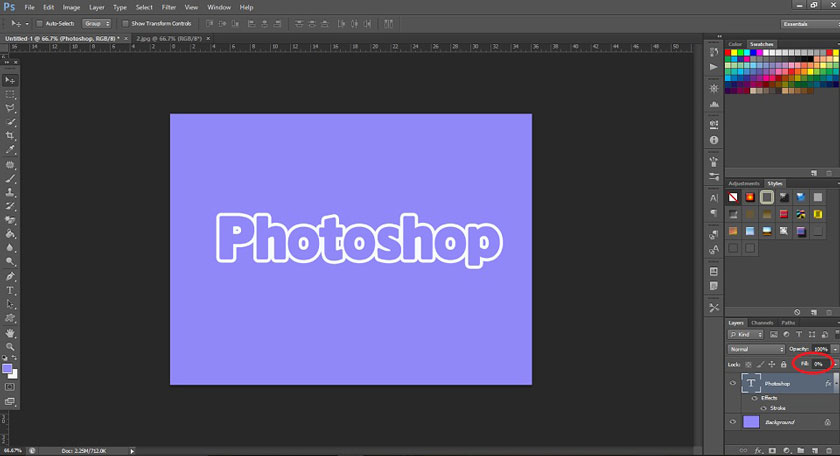Click the Clear Style icon in Styles panel
Image resolution: width=840 pixels, height=456 pixels.
click(797, 312)
